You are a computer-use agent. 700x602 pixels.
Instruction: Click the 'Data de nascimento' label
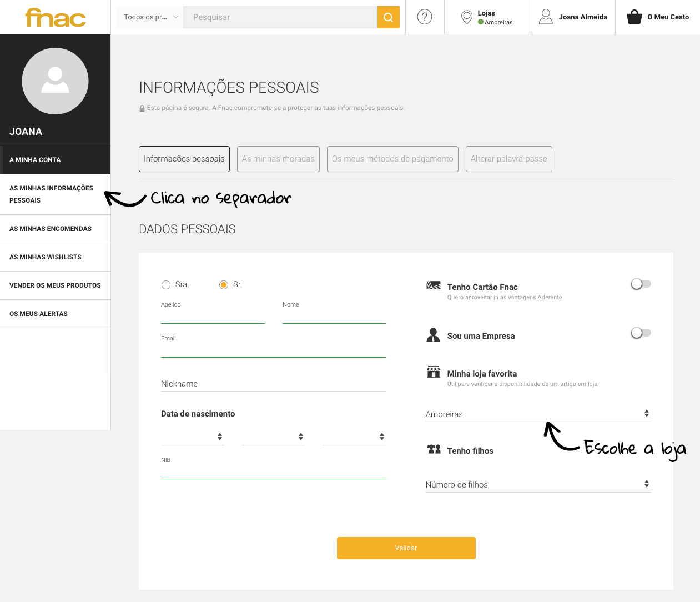(198, 414)
